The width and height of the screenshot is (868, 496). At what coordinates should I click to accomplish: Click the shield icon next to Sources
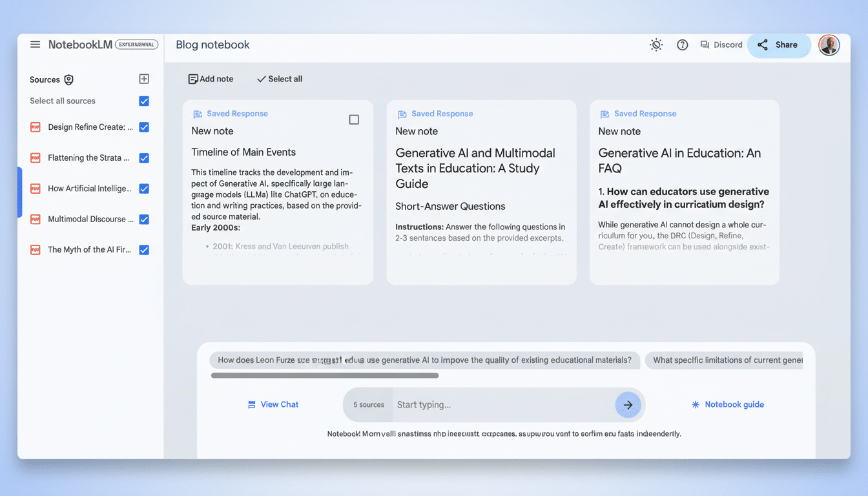tap(70, 79)
